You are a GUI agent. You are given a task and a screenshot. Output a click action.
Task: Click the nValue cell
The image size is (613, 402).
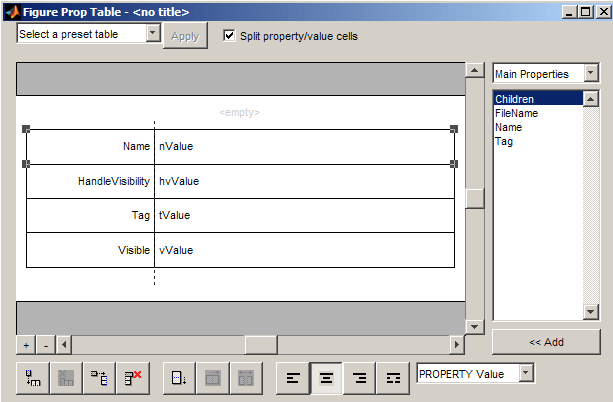305,147
